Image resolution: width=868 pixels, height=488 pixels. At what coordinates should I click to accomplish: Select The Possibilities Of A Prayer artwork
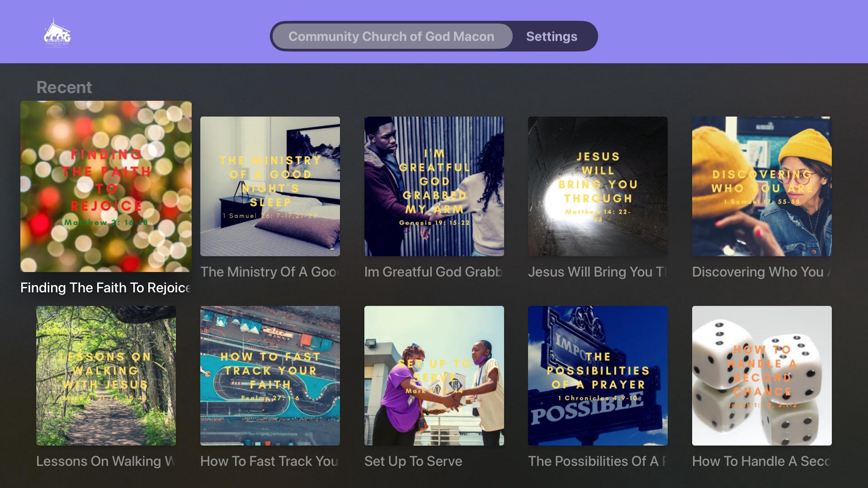pyautogui.click(x=598, y=375)
